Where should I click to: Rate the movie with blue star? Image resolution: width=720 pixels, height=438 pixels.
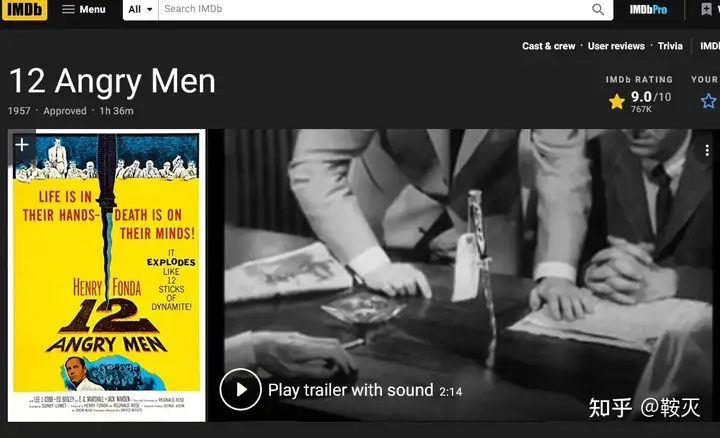click(709, 101)
